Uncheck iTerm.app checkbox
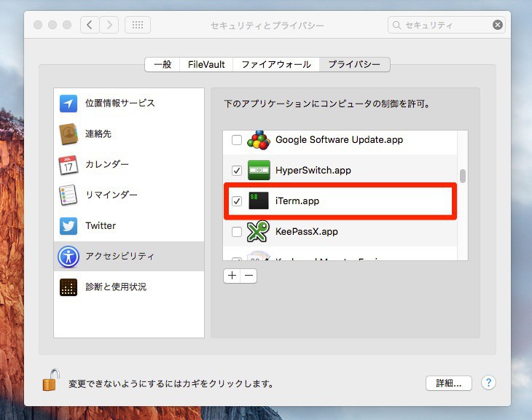This screenshot has width=532, height=420. pos(236,201)
